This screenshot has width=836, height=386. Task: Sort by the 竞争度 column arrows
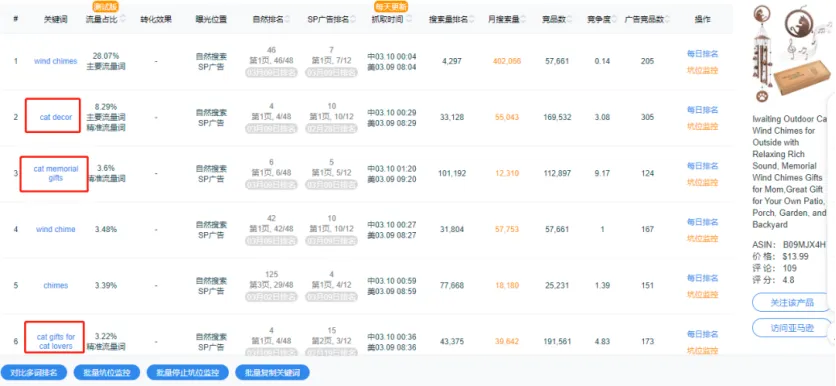(613, 19)
